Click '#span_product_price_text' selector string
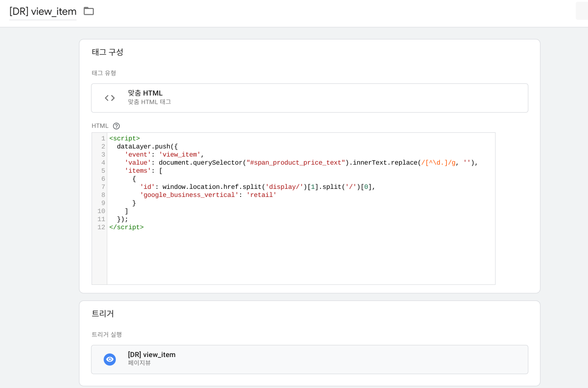The height and width of the screenshot is (388, 588). (x=296, y=163)
